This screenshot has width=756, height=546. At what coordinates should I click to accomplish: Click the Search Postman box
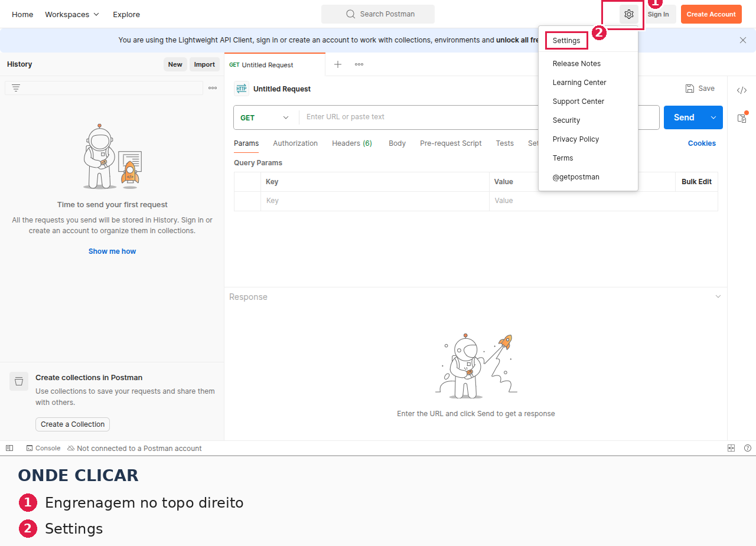[x=378, y=14]
